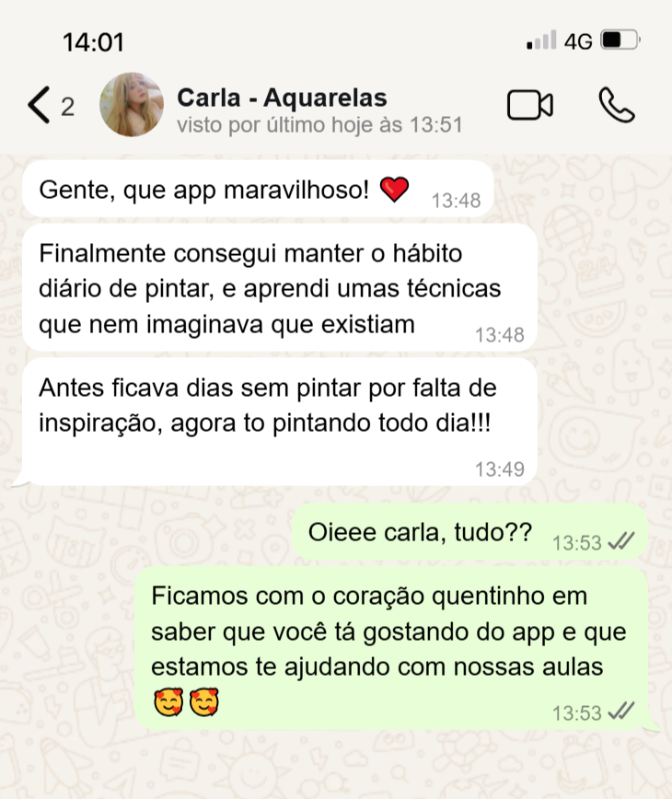Start a video call with Carla
Screen dimensions: 672x799
click(x=530, y=105)
